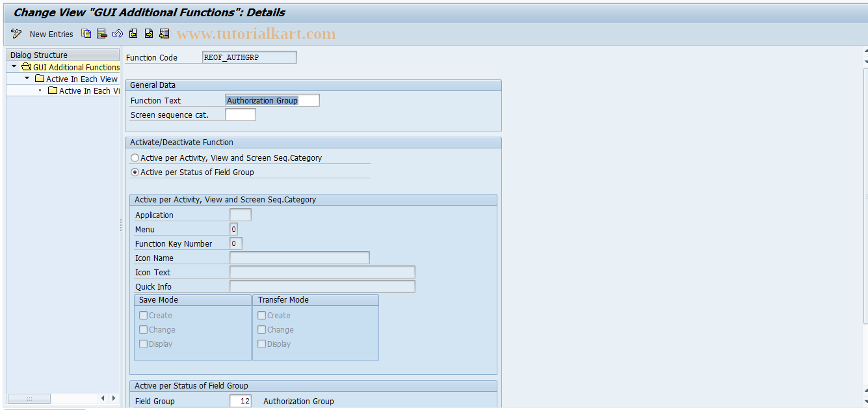
Task: Toggle the Transfer Mode Create checkbox
Action: point(261,315)
